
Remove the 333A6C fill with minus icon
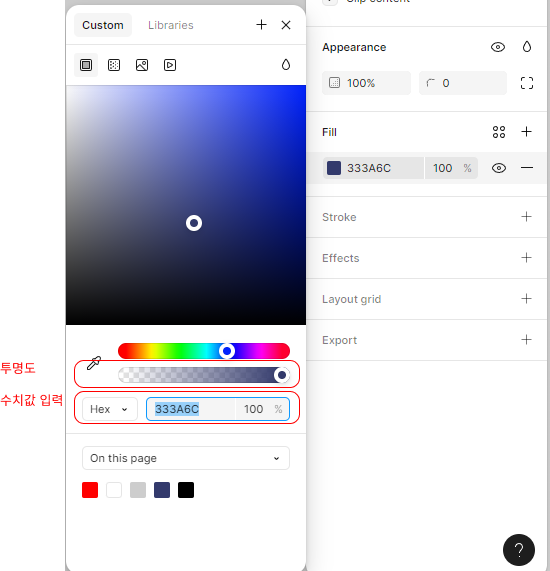pos(527,168)
